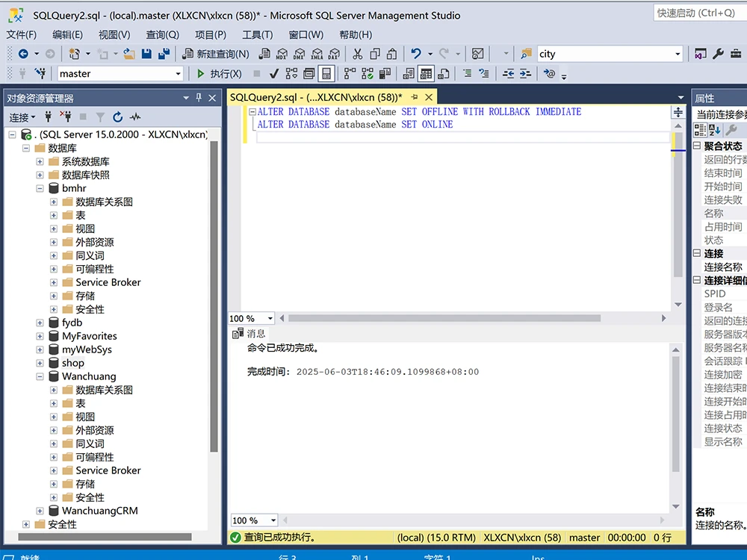Toggle Include Actual Execution Plan
Viewport: 747px width, 560px height.
click(350, 74)
